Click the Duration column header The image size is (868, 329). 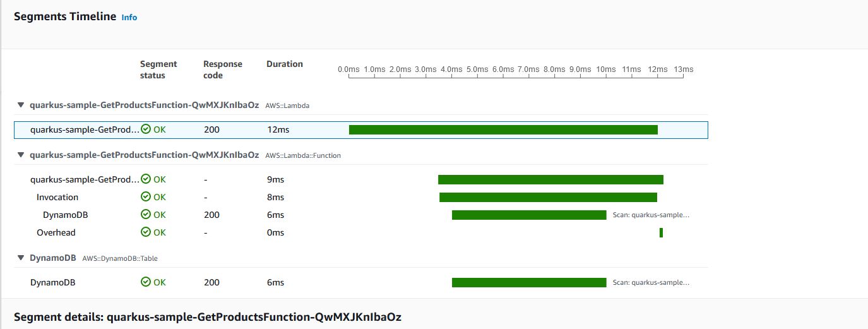[285, 64]
